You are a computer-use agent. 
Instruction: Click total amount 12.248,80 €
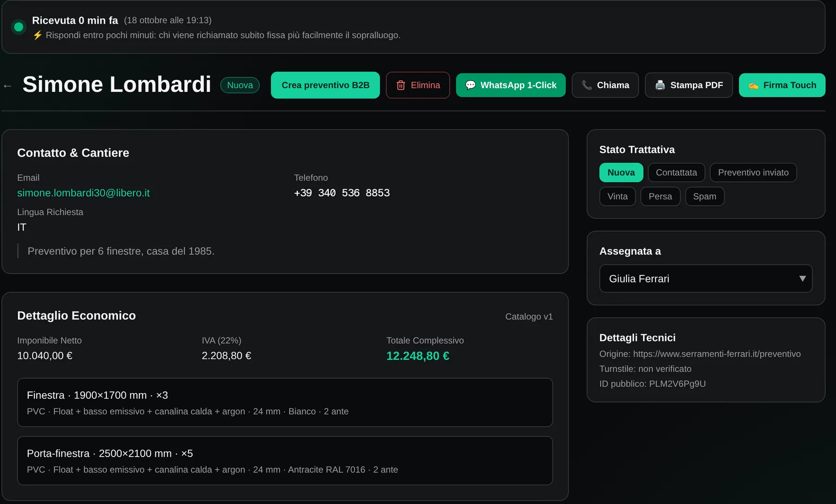418,356
